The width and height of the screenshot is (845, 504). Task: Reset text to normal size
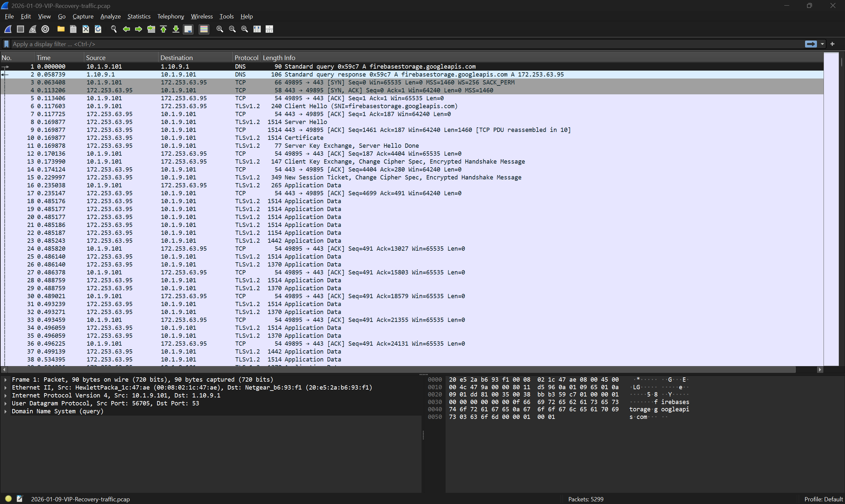pos(245,29)
